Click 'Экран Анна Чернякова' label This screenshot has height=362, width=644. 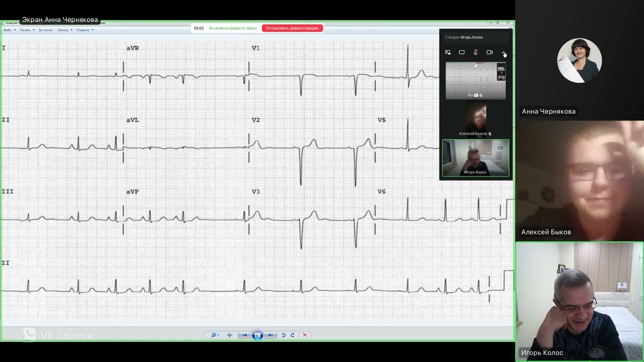click(60, 20)
